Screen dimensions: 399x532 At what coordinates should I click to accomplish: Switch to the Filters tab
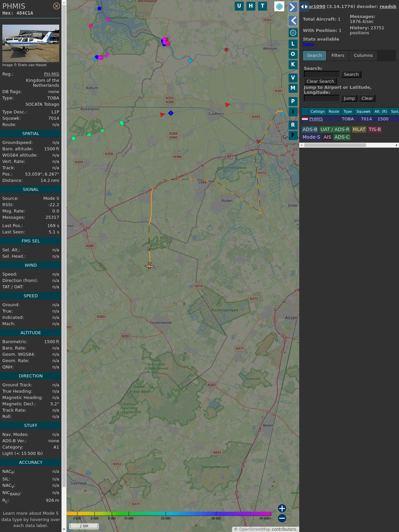(338, 56)
